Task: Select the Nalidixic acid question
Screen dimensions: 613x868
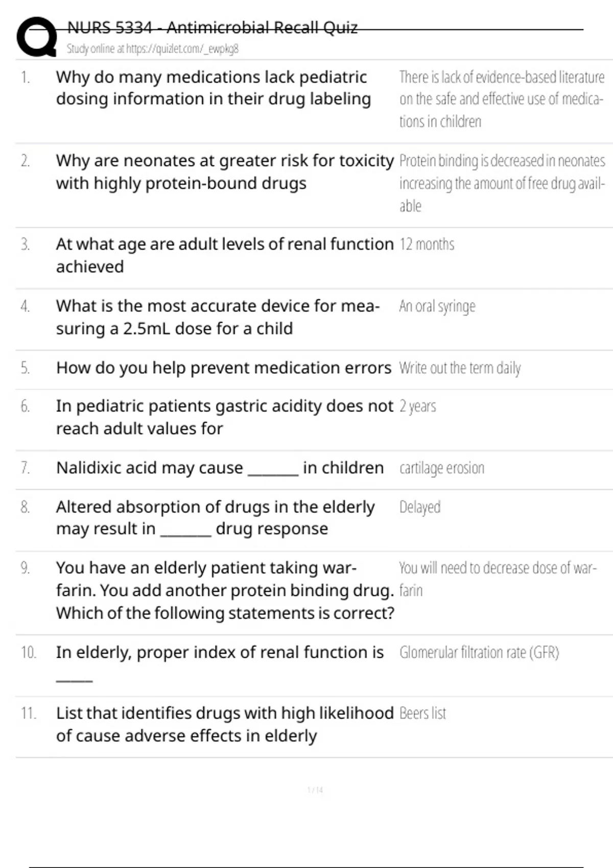Action: pyautogui.click(x=220, y=468)
